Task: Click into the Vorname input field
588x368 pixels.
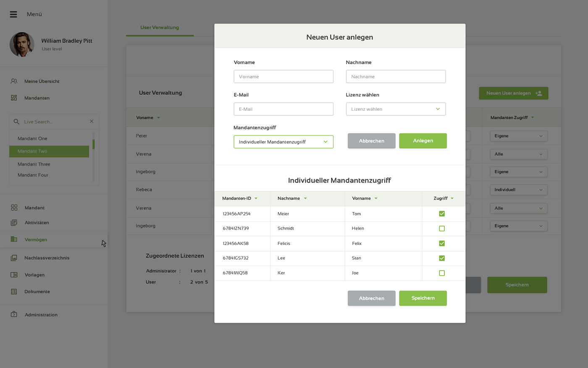Action: [x=283, y=77]
